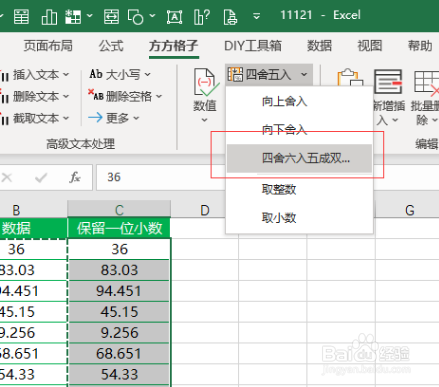439x387 pixels.
Task: Click the 批量删除 grid icon
Action: click(427, 82)
